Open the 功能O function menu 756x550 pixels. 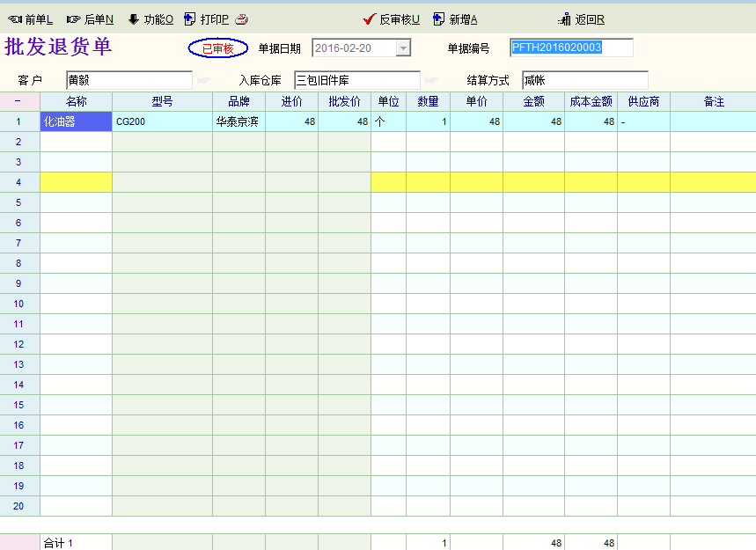pyautogui.click(x=150, y=19)
